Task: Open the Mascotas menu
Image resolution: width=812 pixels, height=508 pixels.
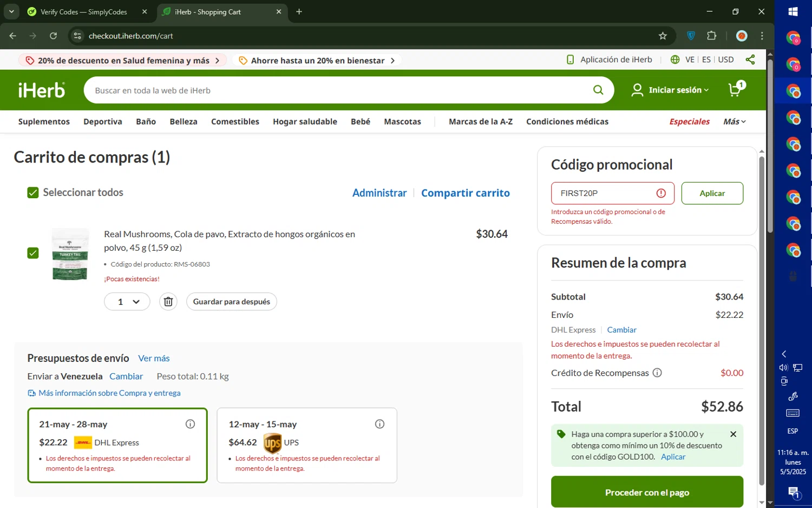Action: (x=402, y=121)
